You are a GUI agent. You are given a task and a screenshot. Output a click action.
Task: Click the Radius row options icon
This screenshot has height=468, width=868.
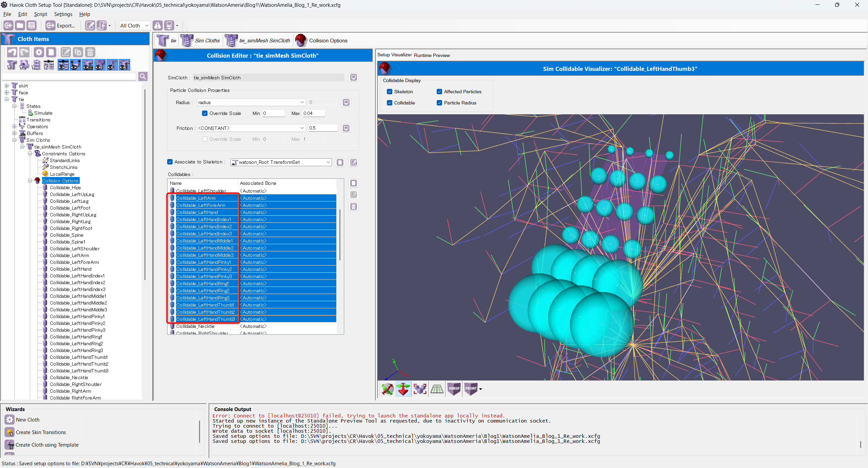pos(346,102)
